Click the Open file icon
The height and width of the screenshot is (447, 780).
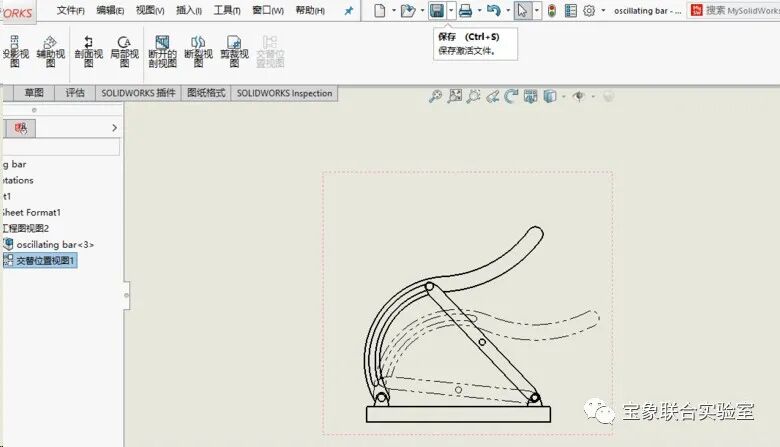click(x=408, y=10)
